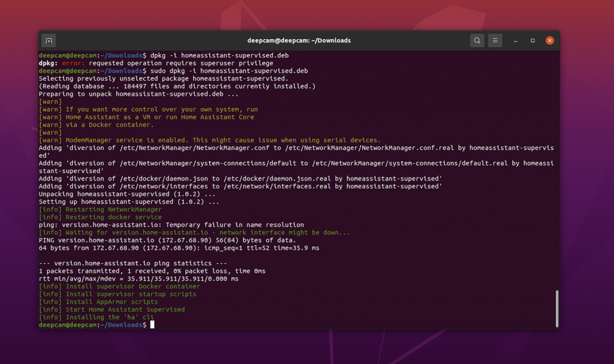Click 'Setting up homeassistant-supervised (1.0.2)' line

tap(129, 201)
